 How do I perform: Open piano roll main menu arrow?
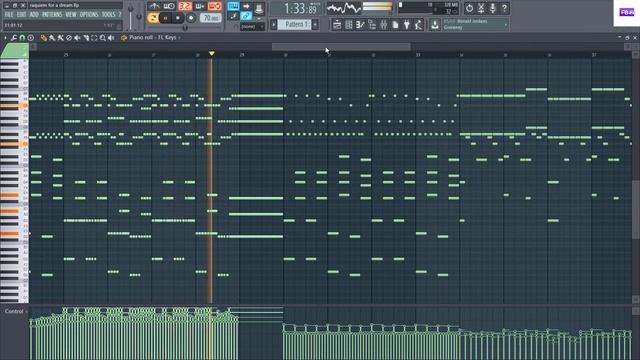pyautogui.click(x=5, y=38)
